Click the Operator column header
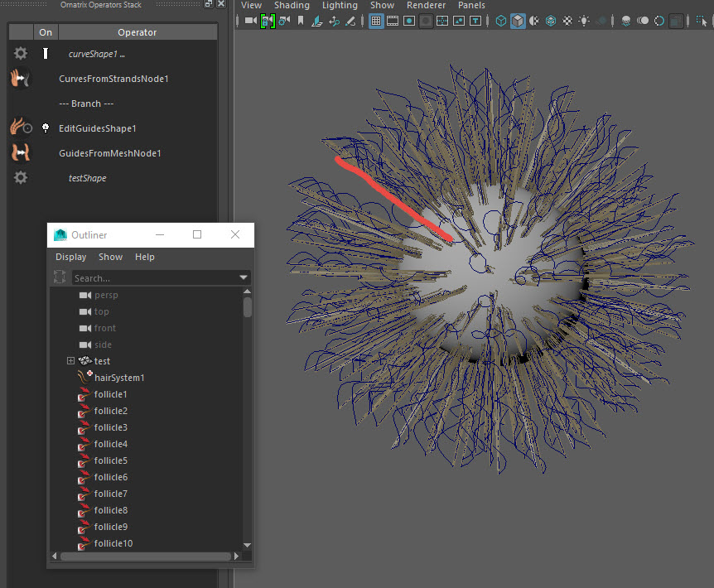 (x=137, y=32)
